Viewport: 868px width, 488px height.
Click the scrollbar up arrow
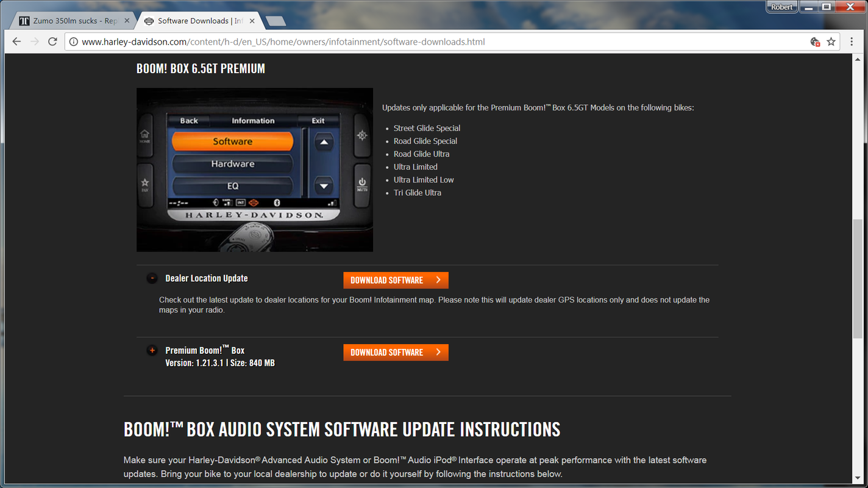(858, 59)
